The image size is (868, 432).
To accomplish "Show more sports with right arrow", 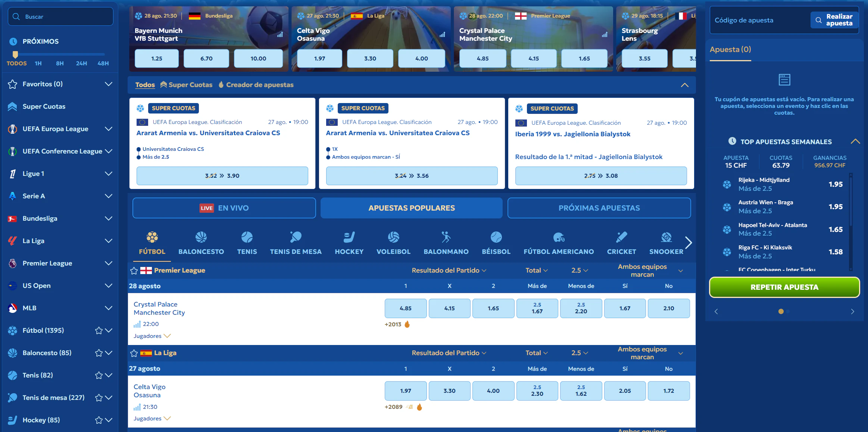I will [689, 243].
